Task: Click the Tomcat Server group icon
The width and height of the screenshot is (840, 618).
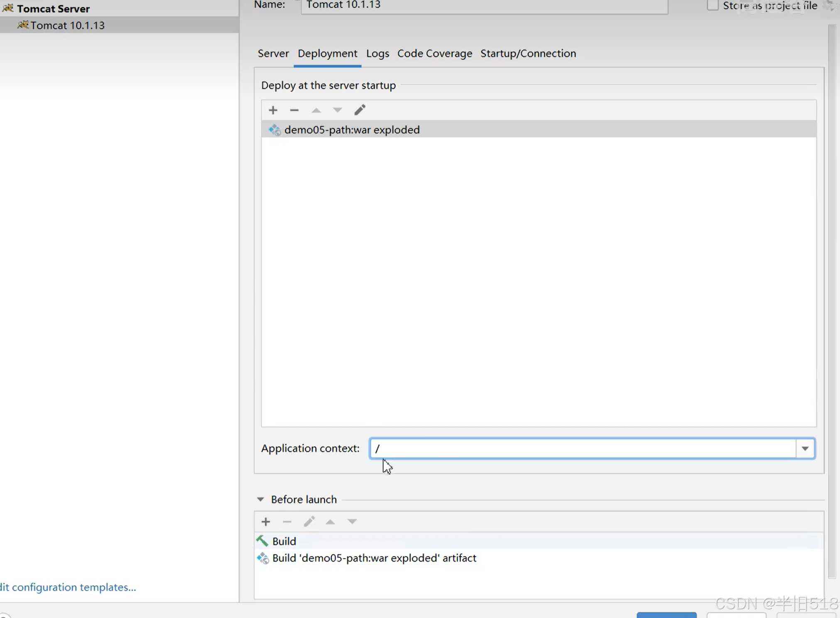Action: 7,8
